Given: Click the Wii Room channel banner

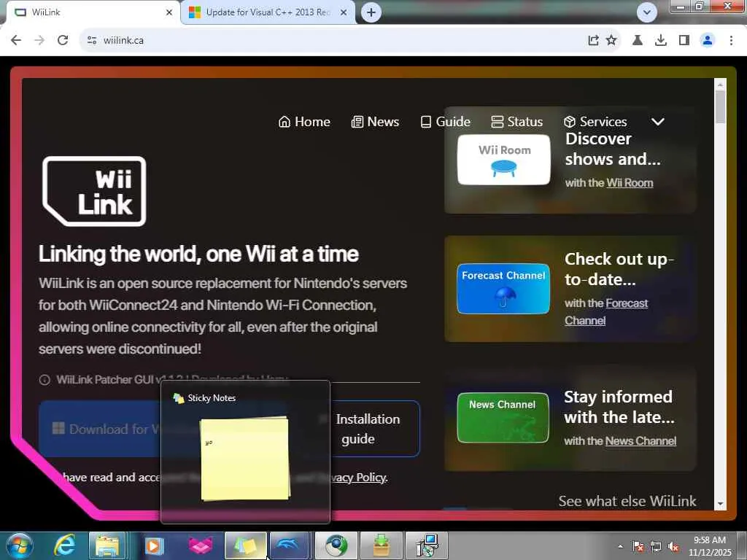Looking at the screenshot, I should pyautogui.click(x=503, y=160).
